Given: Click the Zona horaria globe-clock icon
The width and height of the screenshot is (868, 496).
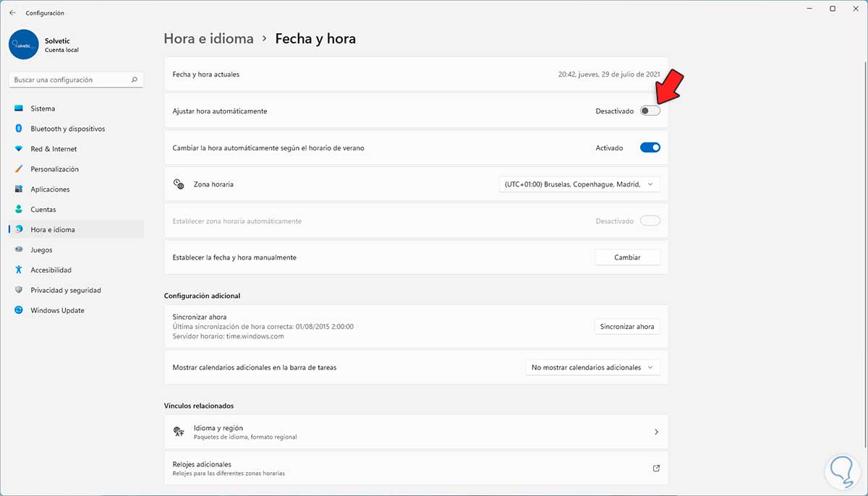Looking at the screenshot, I should (179, 184).
